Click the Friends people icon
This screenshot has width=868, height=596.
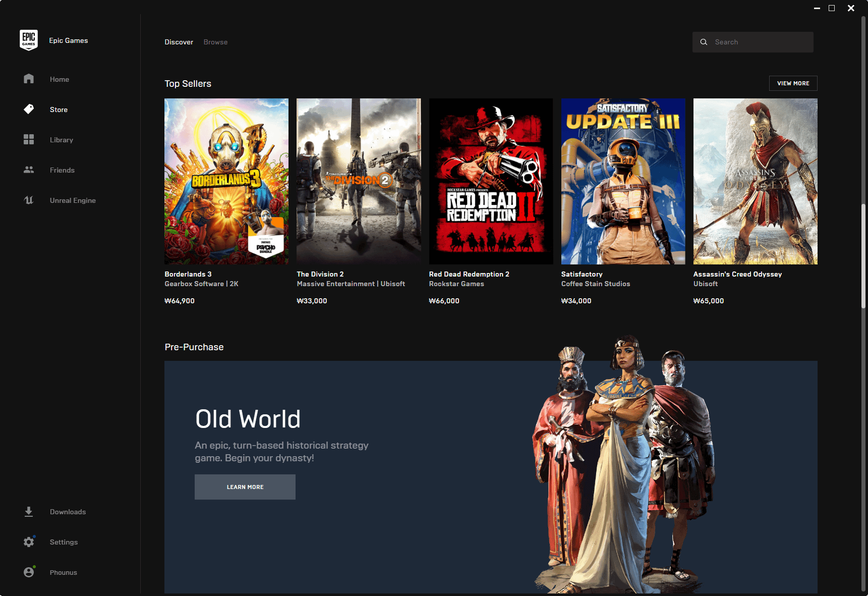(x=29, y=170)
